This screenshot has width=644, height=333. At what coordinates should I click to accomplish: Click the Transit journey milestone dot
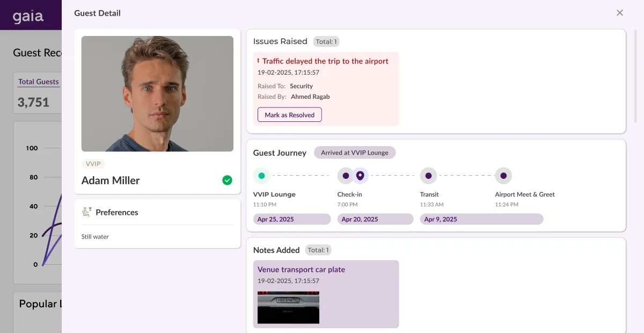coord(428,175)
